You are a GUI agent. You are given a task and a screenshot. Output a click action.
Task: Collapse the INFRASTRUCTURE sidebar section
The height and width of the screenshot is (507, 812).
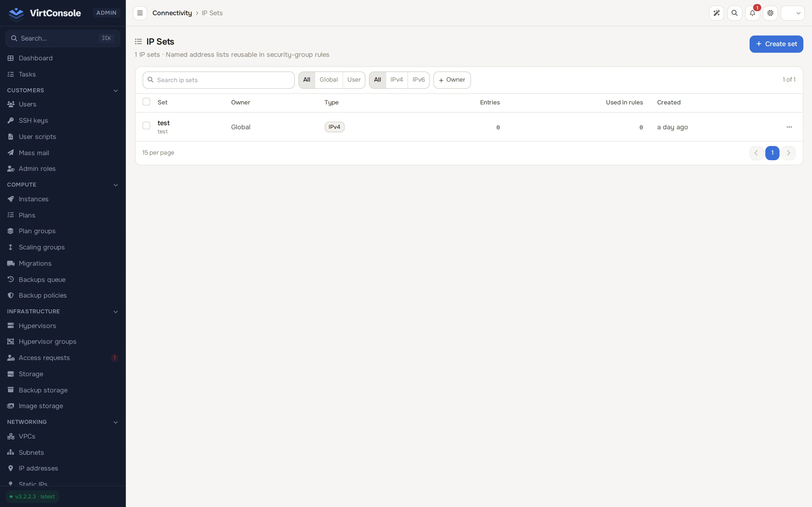click(115, 312)
